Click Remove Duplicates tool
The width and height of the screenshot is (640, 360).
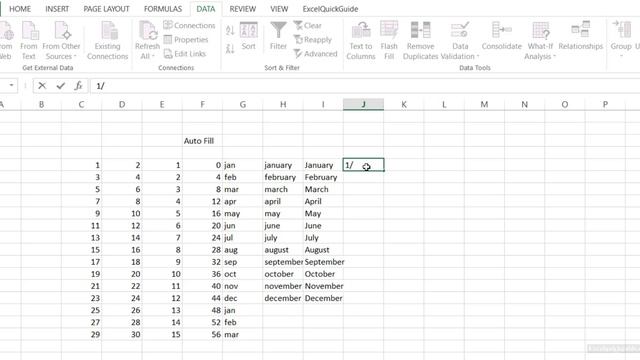(x=420, y=41)
